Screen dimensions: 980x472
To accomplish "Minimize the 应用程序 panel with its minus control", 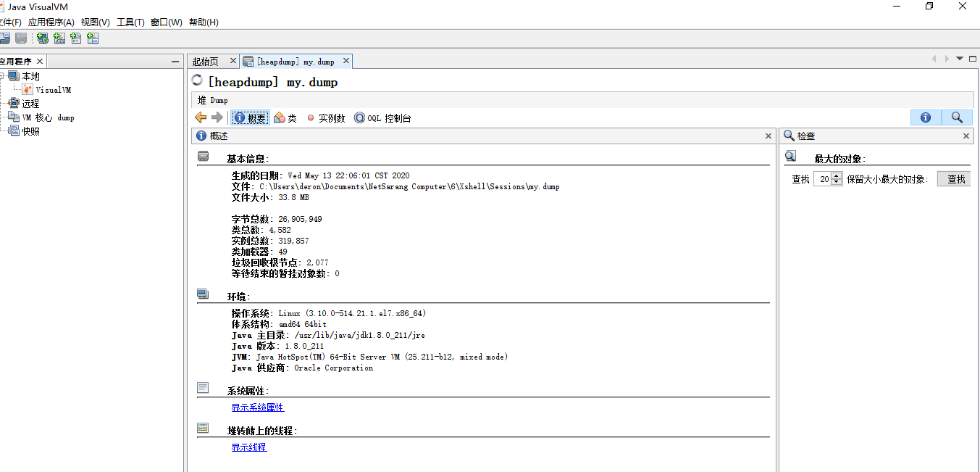I will click(x=174, y=61).
